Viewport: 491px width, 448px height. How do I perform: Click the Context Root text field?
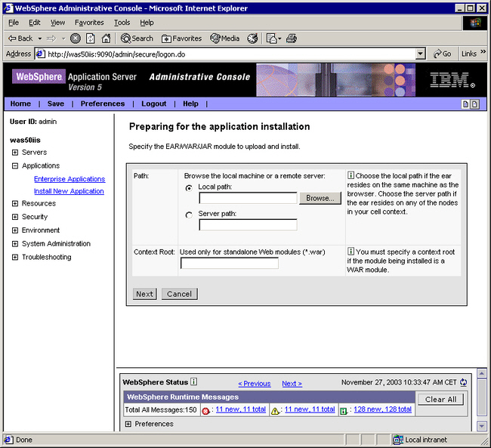[x=229, y=263]
